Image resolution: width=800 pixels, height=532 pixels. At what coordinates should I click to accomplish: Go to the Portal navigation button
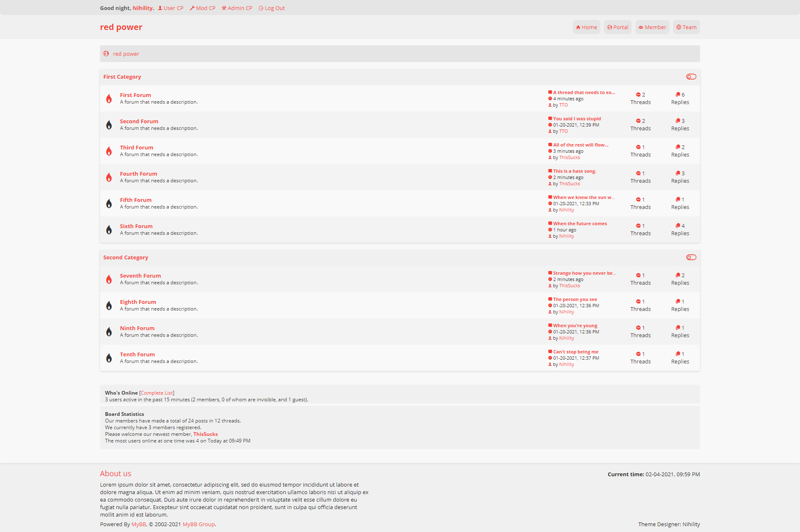pyautogui.click(x=617, y=27)
